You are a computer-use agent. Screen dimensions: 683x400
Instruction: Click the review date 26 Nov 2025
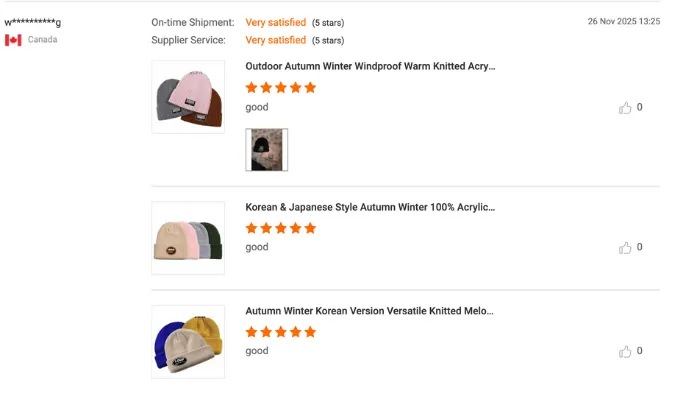624,21
